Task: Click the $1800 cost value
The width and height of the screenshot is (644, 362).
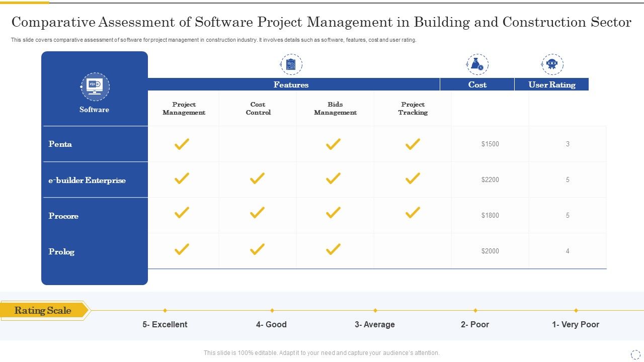Action: (x=490, y=215)
